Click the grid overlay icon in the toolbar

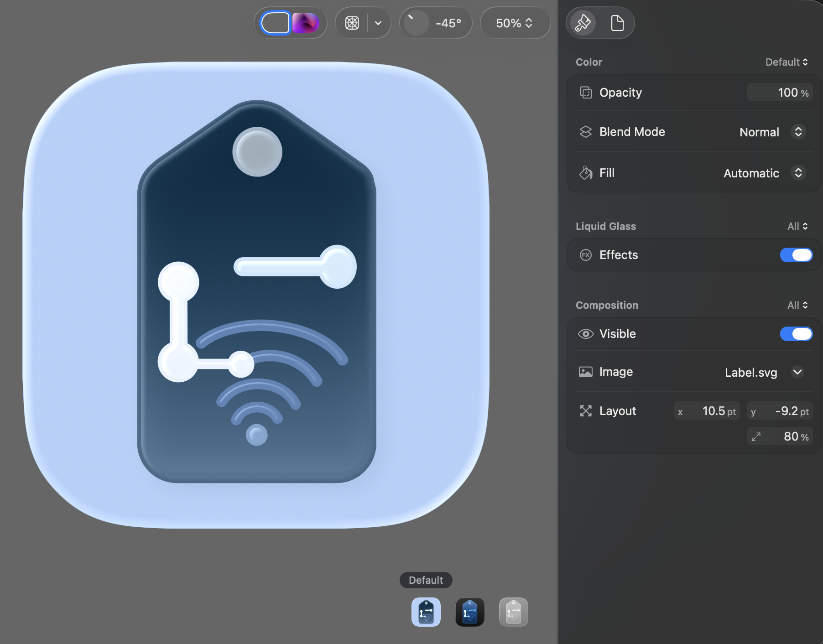click(352, 23)
